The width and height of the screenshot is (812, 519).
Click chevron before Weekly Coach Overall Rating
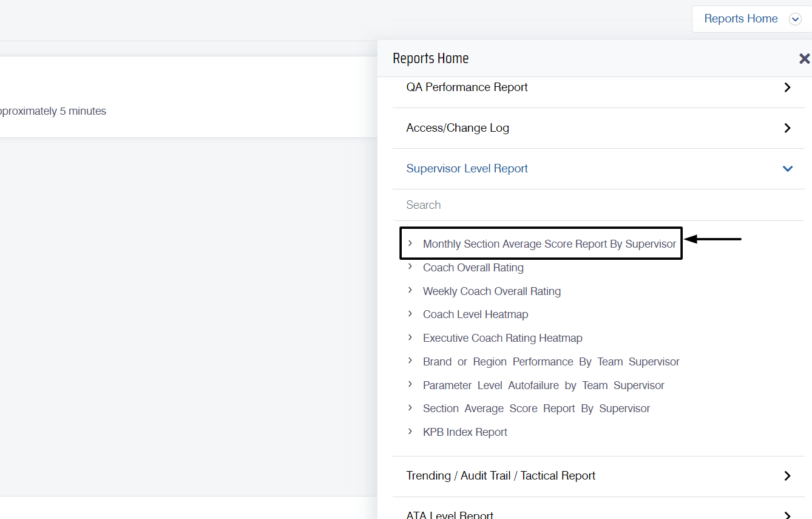click(410, 290)
